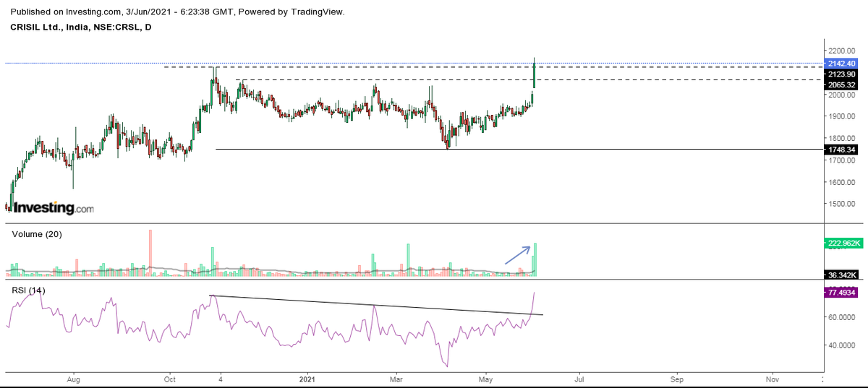This screenshot has height=388, width=868.
Task: Click the latest tall green volume bar
Action: (x=536, y=260)
